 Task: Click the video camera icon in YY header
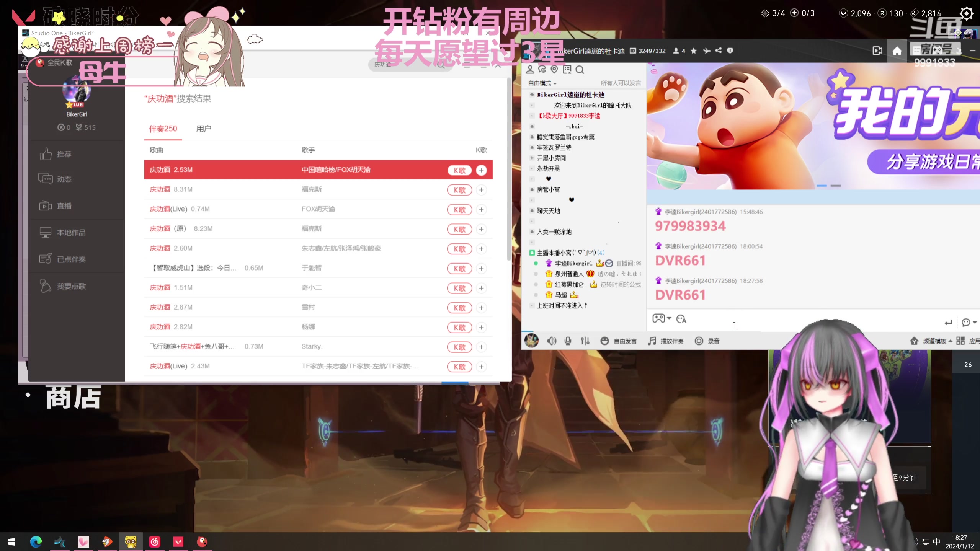click(x=877, y=51)
